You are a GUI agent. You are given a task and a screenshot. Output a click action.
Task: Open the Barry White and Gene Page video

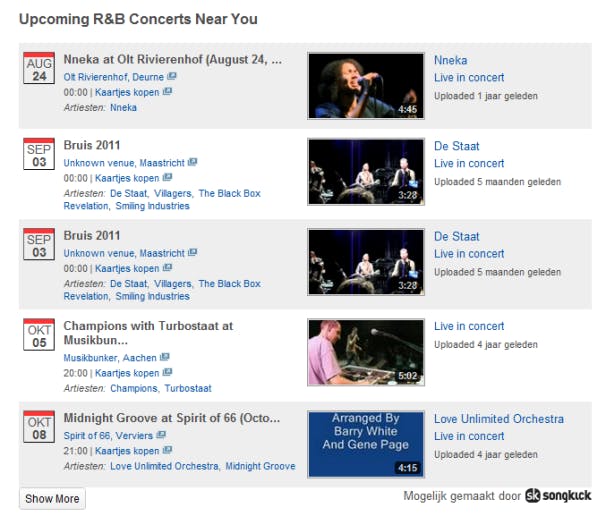pyautogui.click(x=364, y=443)
